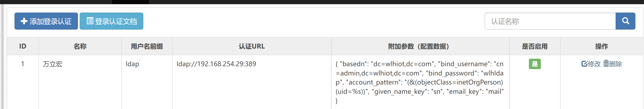Image resolution: width=644 pixels, height=109 pixels.
Task: Click the ID column header
Action: 23,46
